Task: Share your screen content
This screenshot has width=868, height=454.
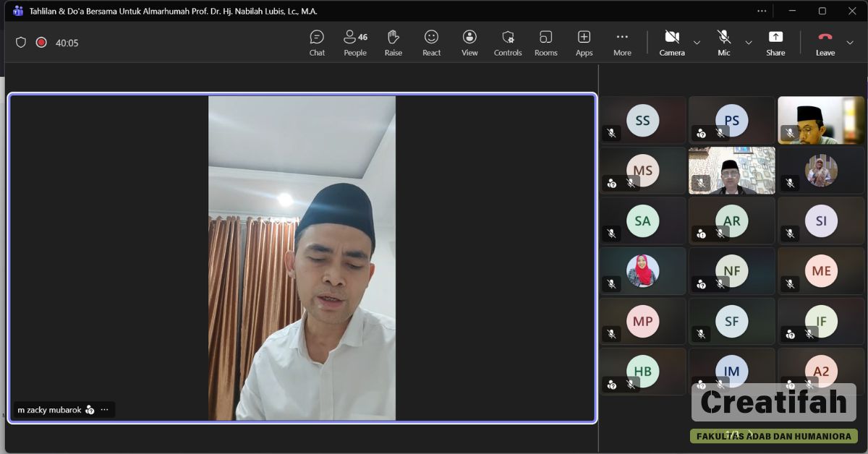Action: (775, 43)
